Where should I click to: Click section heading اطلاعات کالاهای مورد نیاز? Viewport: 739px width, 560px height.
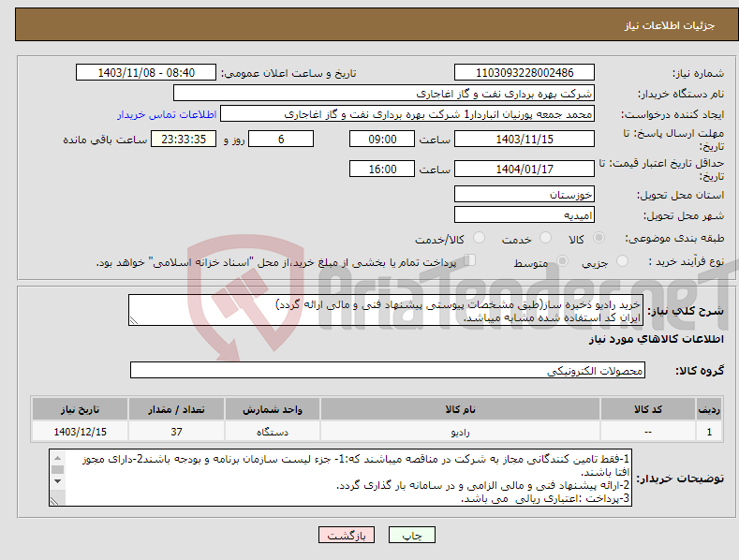pos(656,339)
